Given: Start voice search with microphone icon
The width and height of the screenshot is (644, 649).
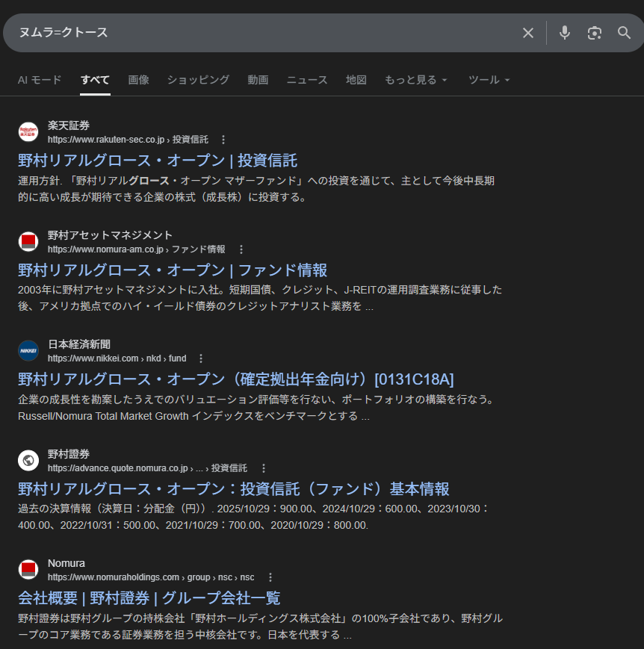Looking at the screenshot, I should [x=565, y=33].
